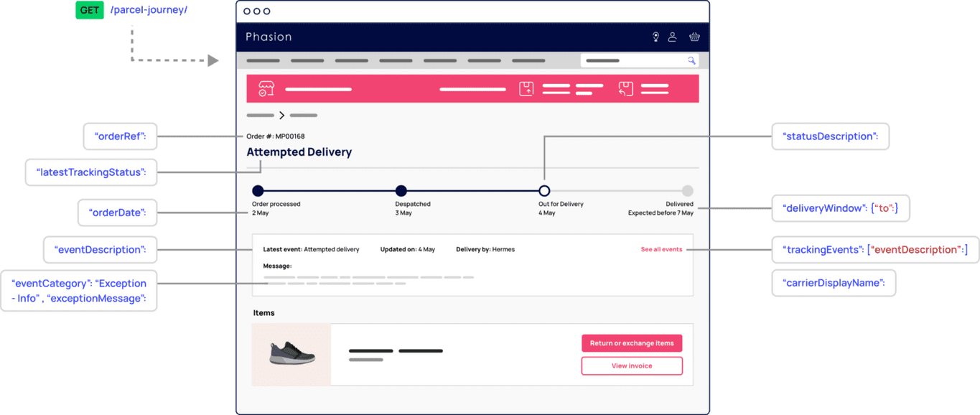Viewport: 980px width, 415px height.
Task: Open the sneaker product thumbnail
Action: [292, 354]
